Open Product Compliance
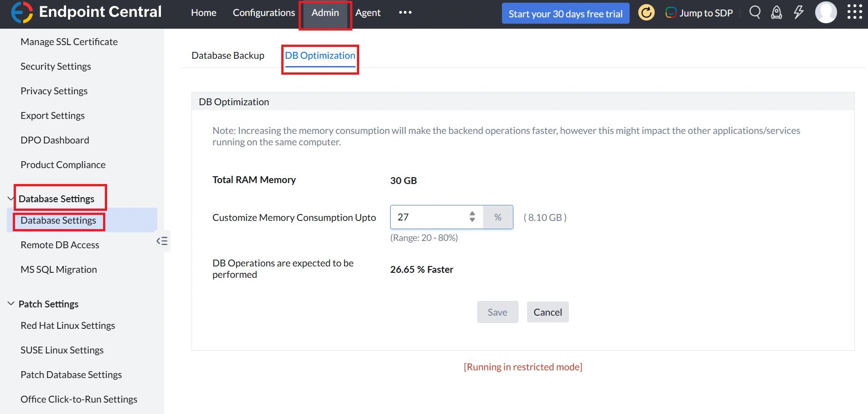 click(63, 165)
